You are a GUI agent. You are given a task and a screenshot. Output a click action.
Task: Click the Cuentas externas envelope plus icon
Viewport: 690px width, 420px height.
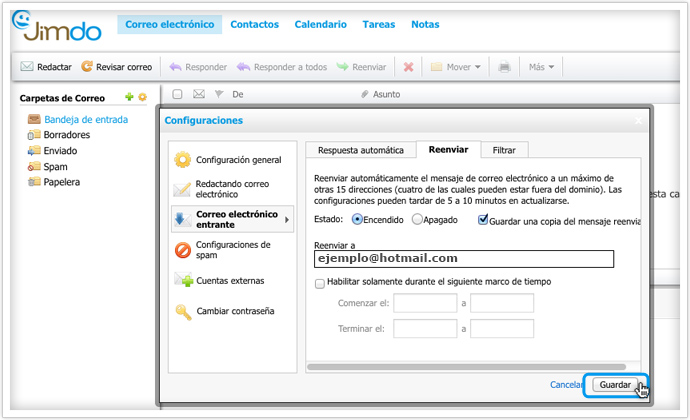coord(184,280)
